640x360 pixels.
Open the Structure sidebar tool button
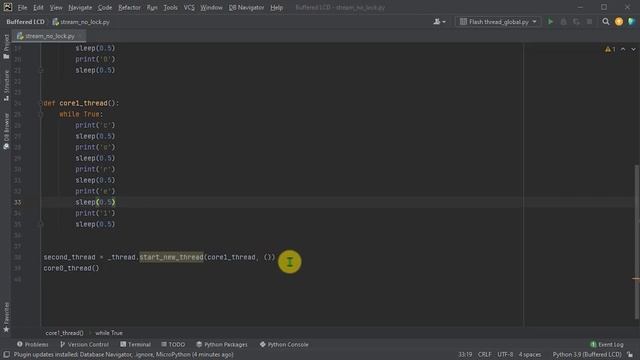click(6, 86)
